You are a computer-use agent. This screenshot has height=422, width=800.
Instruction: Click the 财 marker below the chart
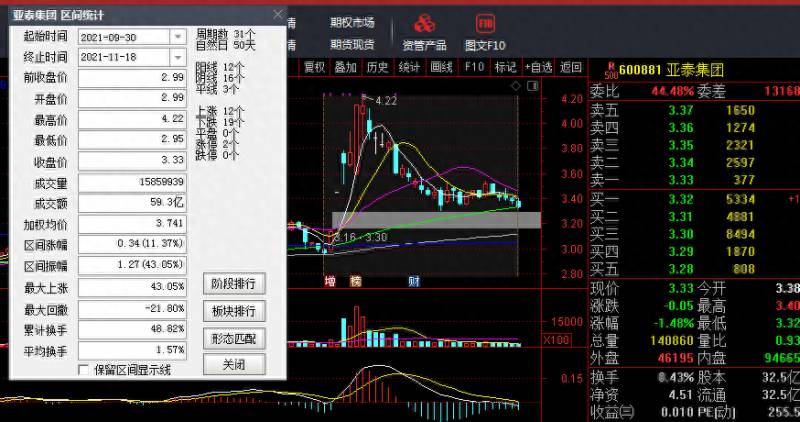pos(414,281)
